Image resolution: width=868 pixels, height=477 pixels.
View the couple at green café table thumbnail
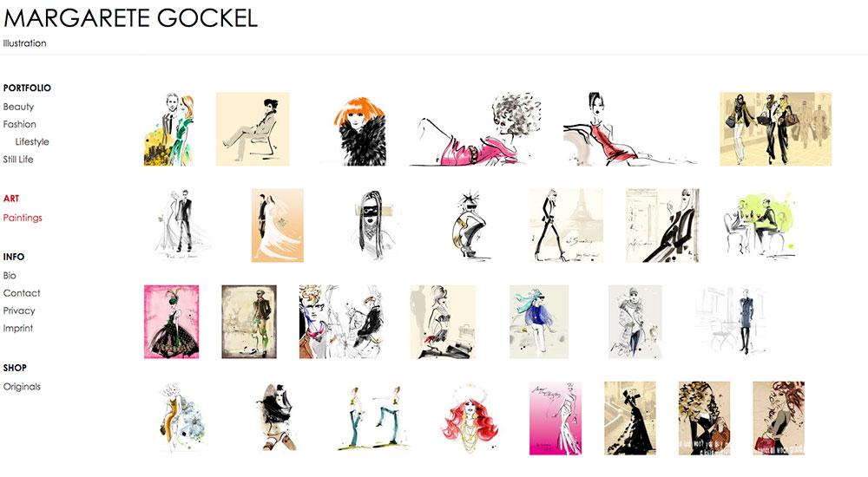point(759,225)
